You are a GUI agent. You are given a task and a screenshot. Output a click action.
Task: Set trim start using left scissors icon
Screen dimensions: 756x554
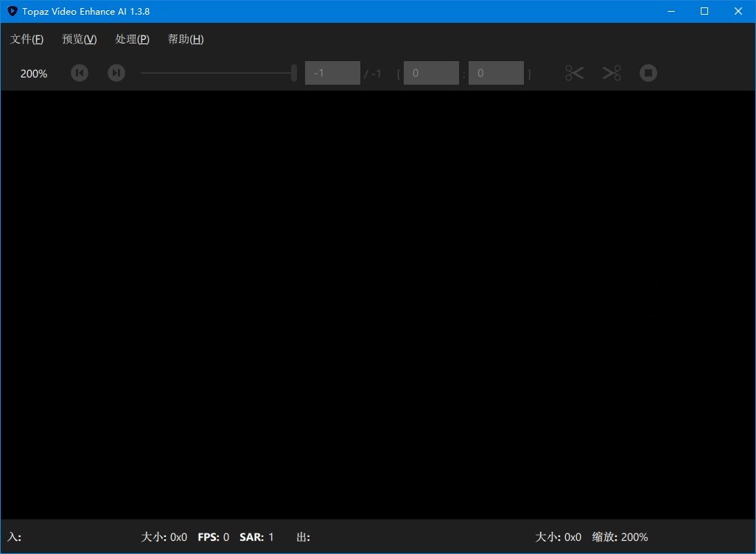click(x=574, y=73)
